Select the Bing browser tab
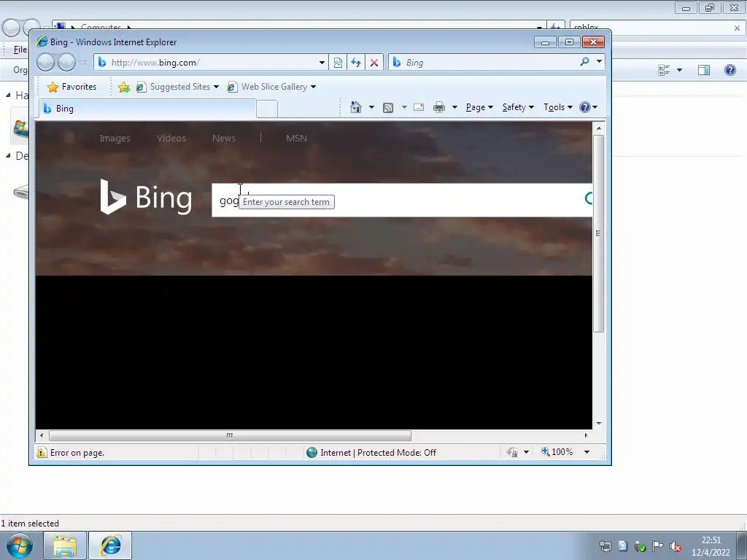The image size is (747, 560). pyautogui.click(x=147, y=109)
